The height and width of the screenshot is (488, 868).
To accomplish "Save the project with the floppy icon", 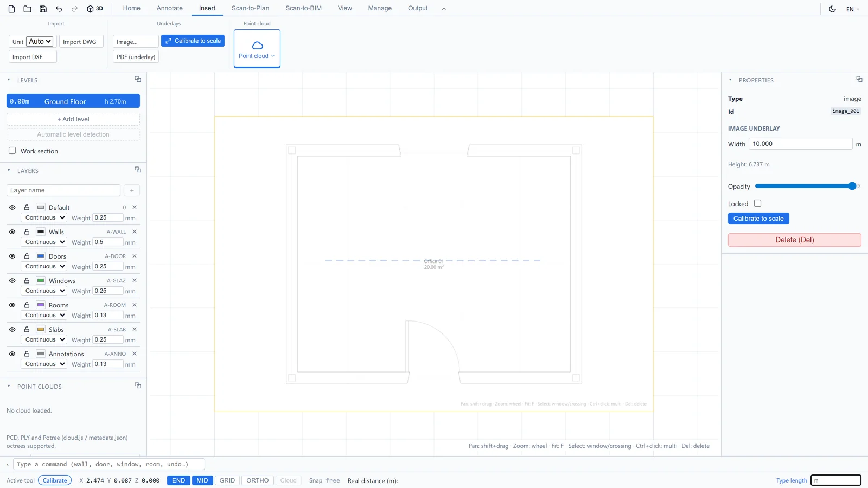I will coord(43,9).
